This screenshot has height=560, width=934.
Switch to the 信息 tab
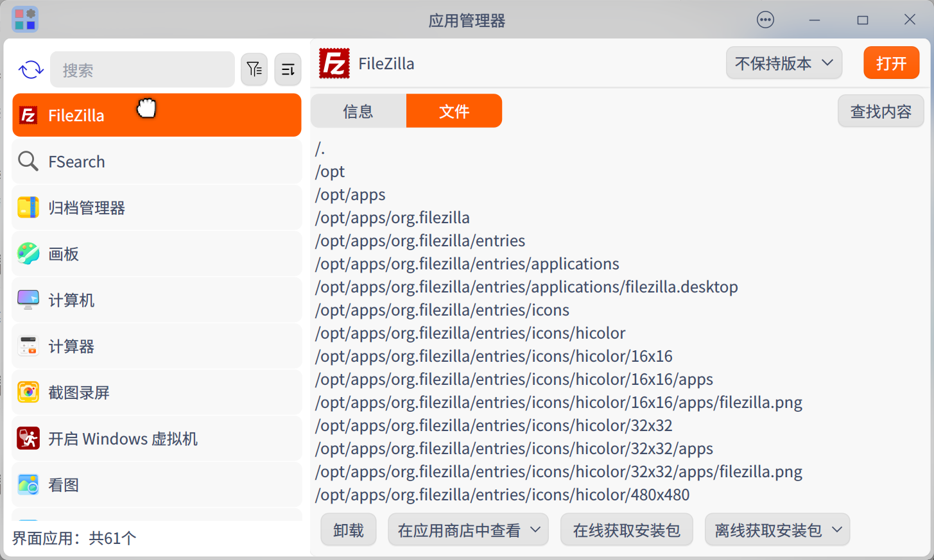358,111
